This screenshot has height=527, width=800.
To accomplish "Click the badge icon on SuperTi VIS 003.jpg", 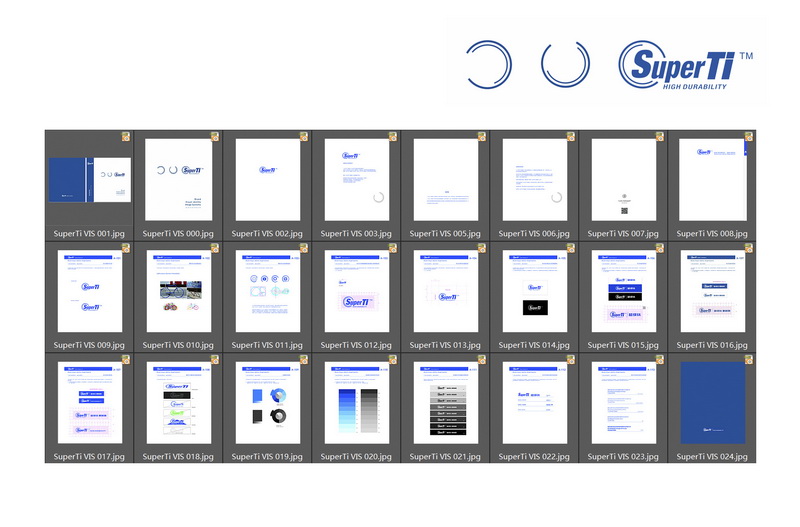I will (393, 136).
